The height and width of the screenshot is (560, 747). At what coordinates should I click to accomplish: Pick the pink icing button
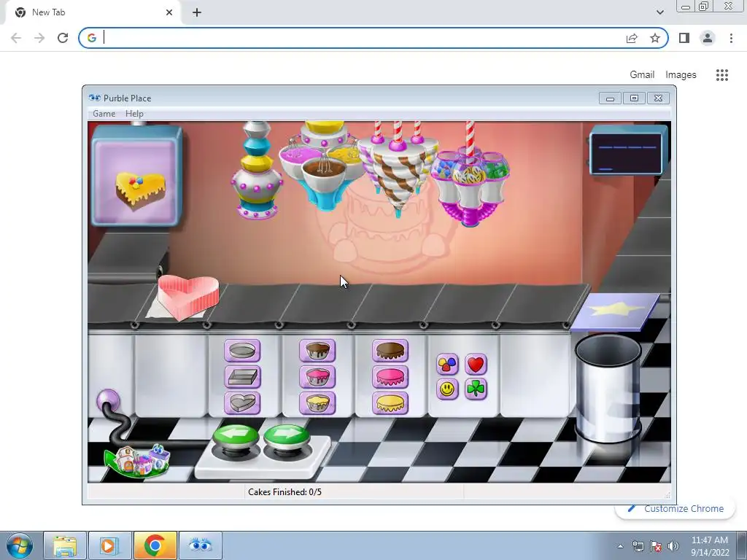pos(390,377)
